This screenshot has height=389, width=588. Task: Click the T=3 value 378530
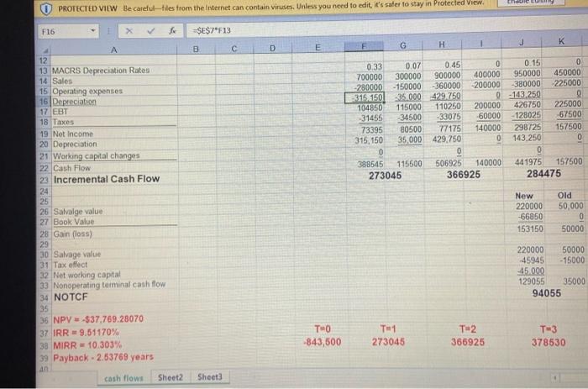point(549,343)
